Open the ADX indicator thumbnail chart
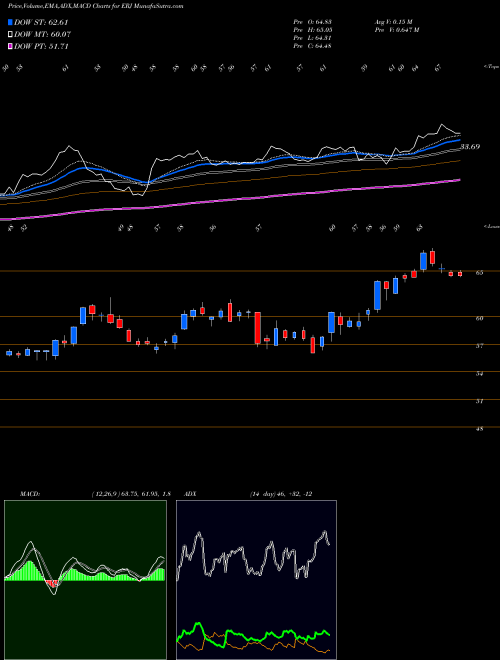The image size is (500, 660). tap(256, 580)
